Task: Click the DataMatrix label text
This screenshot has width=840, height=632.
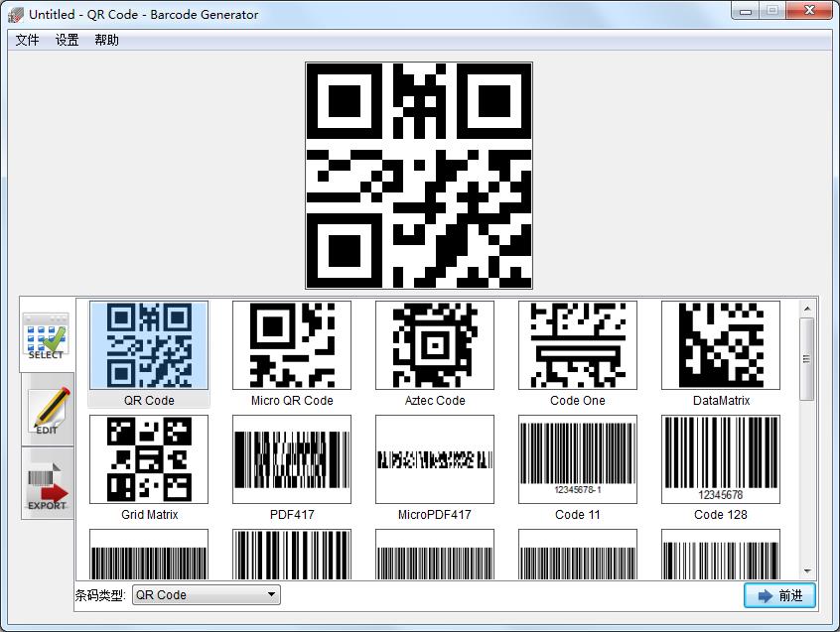Action: [721, 400]
